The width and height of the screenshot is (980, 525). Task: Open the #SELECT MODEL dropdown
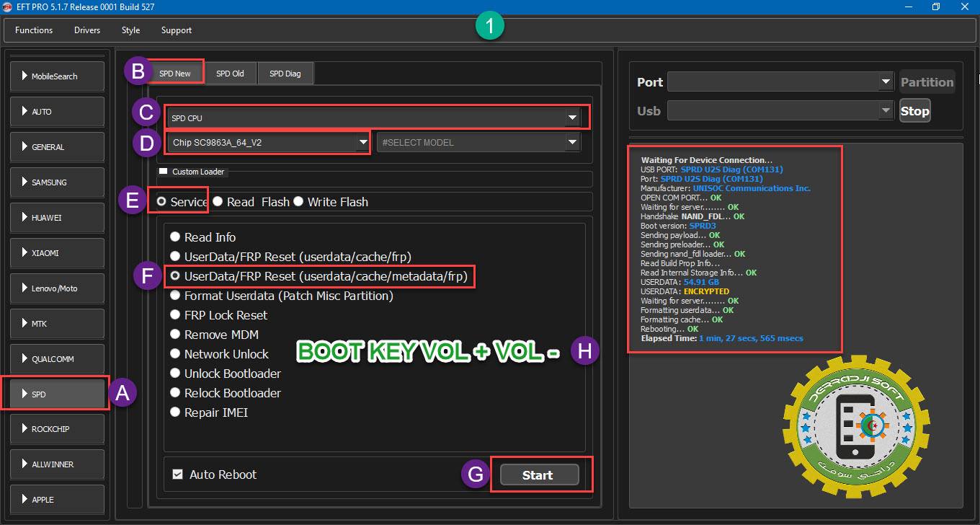tap(478, 143)
